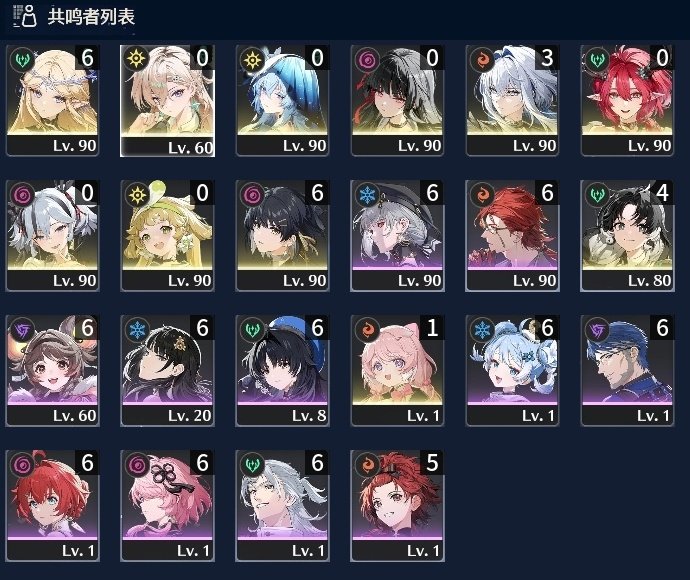Select pink-haired character with black hair ornament
690x580 pixels.
pyautogui.click(x=167, y=506)
